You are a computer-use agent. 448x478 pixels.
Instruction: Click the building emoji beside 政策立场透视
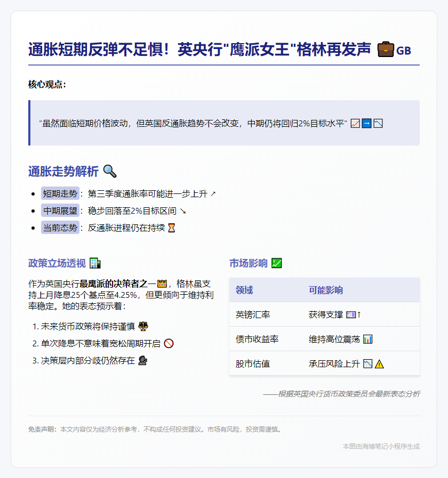pyautogui.click(x=95, y=263)
